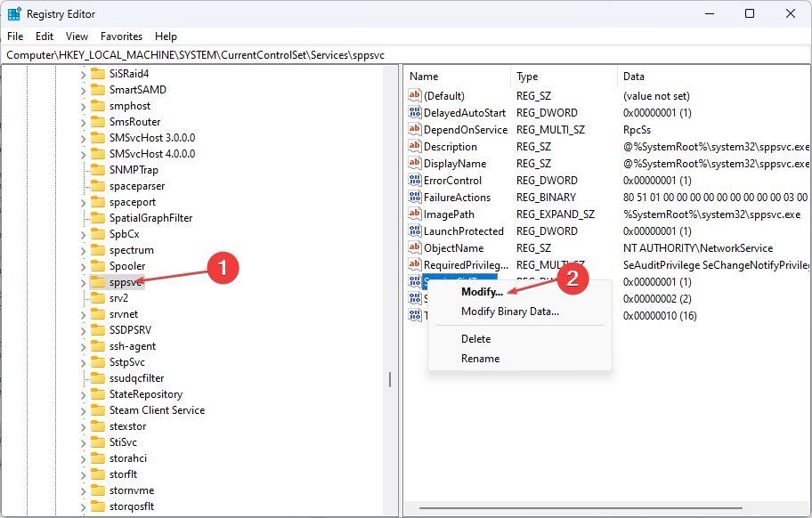Select the SpatialGraphFilter tree key
Image resolution: width=812 pixels, height=518 pixels.
point(150,218)
